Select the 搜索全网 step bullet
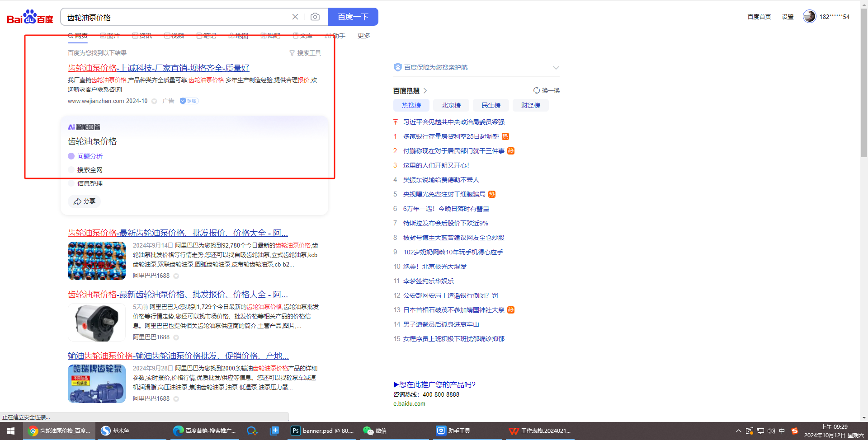This screenshot has width=868, height=440. (x=71, y=170)
